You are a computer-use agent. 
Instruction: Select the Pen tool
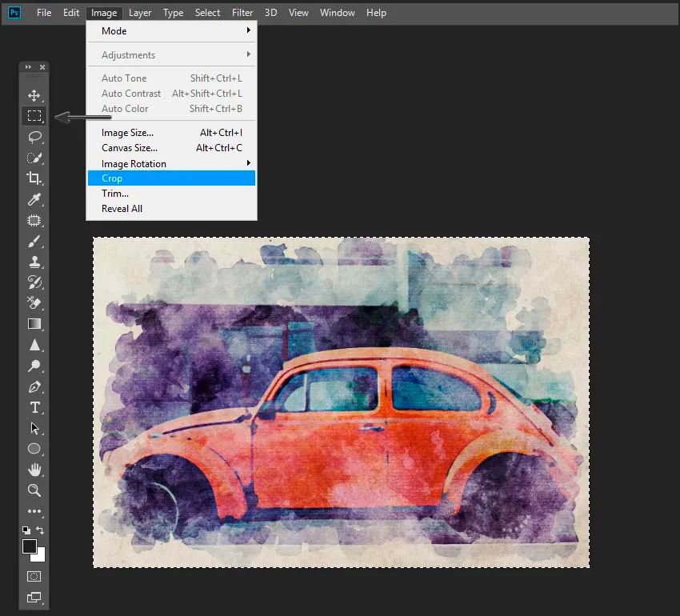tap(34, 386)
